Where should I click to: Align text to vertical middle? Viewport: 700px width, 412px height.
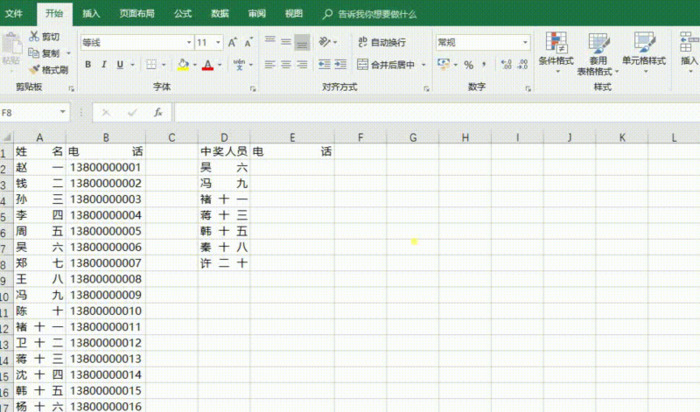click(x=286, y=42)
